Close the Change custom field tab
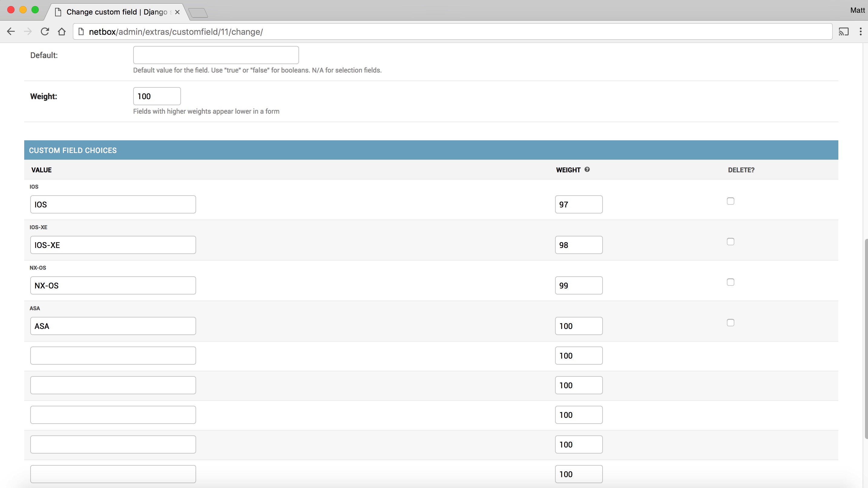Image resolution: width=868 pixels, height=488 pixels. coord(177,12)
